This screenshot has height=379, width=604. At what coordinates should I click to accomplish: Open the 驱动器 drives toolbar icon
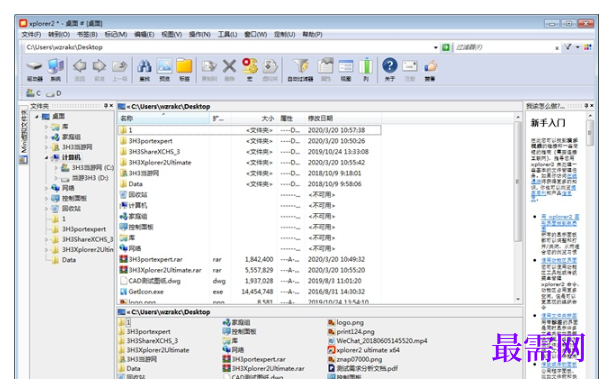[x=34, y=70]
